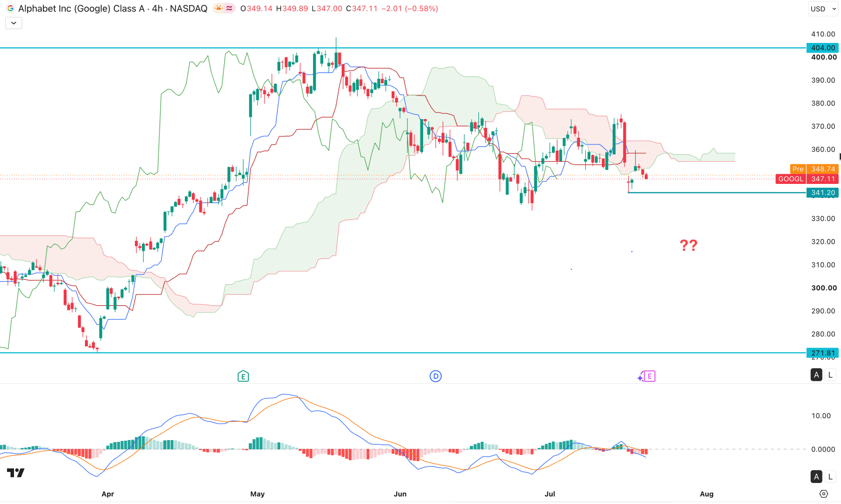
Task: Click the pink data-status wave icon
Action: (x=230, y=8)
